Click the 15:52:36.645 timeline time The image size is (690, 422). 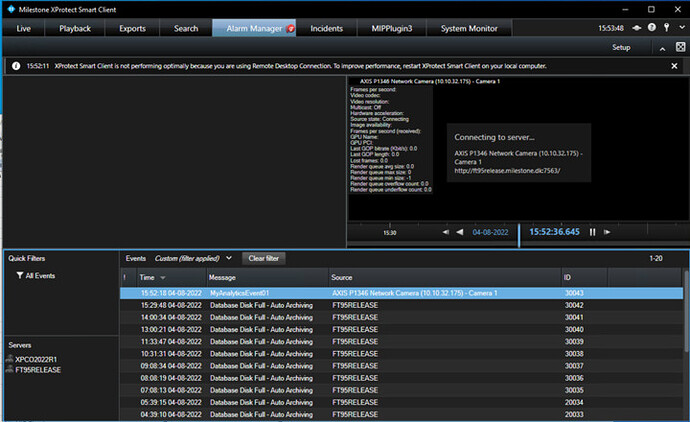coord(554,232)
